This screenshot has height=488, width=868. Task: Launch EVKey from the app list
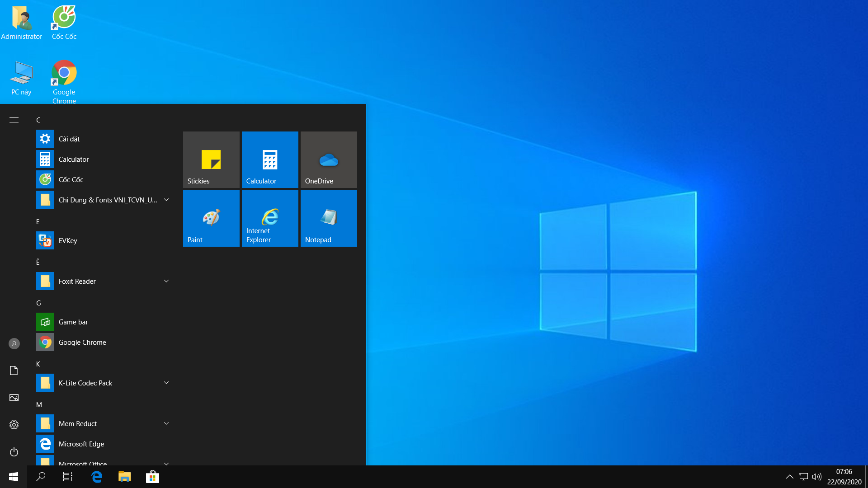point(104,240)
